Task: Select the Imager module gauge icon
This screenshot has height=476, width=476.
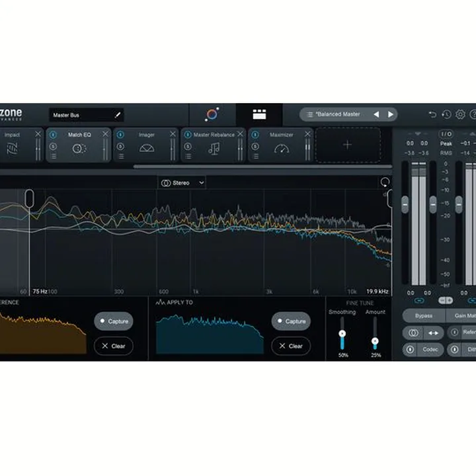Action: (147, 149)
